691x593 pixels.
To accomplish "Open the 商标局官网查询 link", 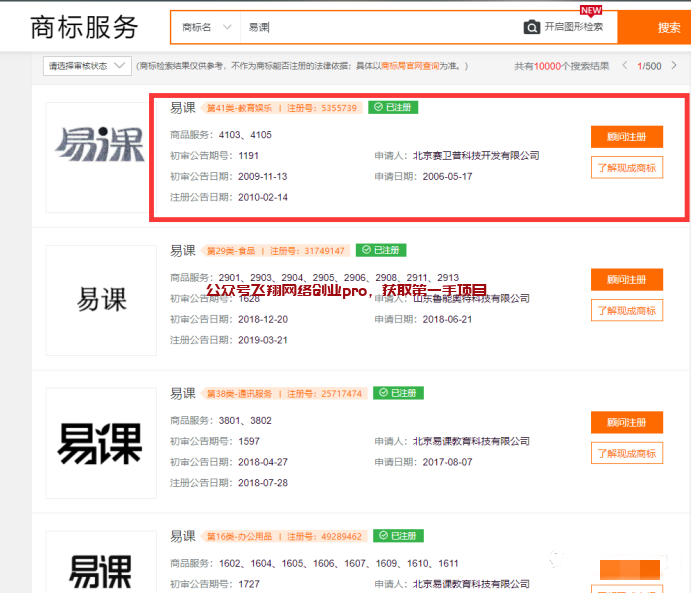I will click(410, 66).
